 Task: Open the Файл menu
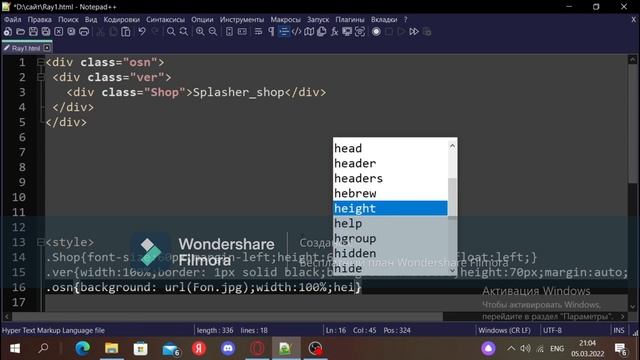pos(13,19)
